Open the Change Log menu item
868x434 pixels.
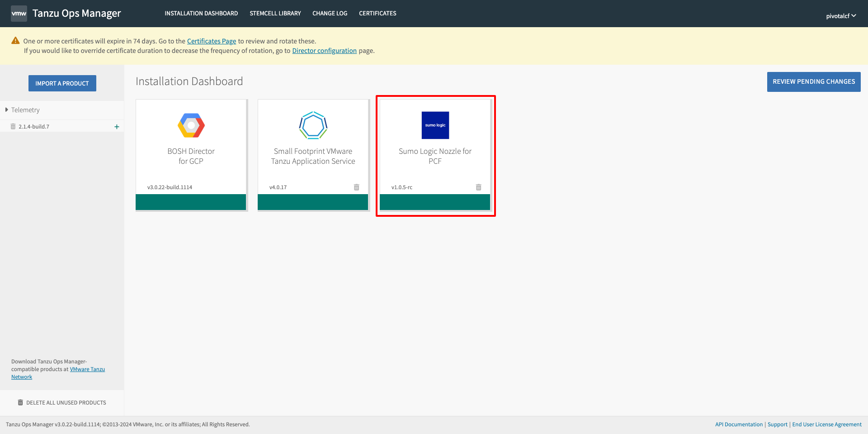[x=330, y=14]
